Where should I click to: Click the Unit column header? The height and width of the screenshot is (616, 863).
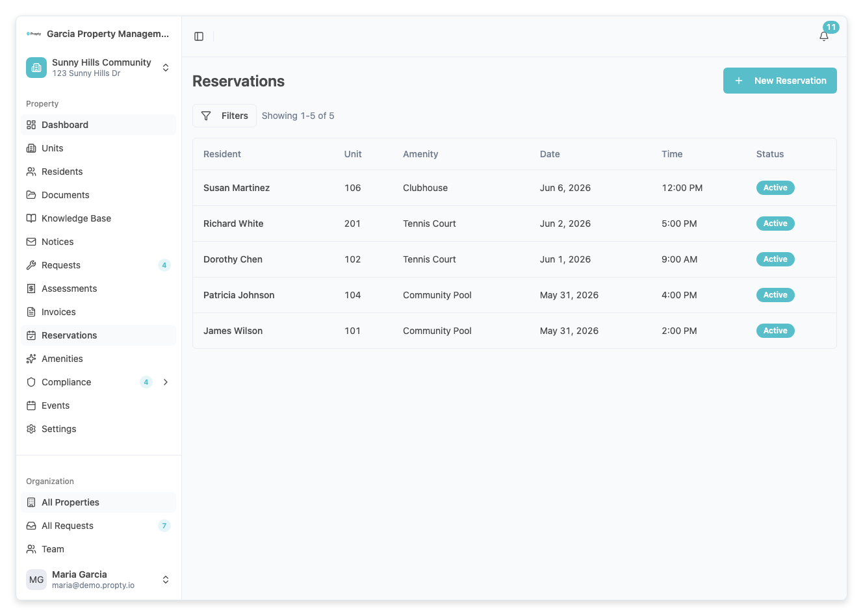tap(353, 154)
